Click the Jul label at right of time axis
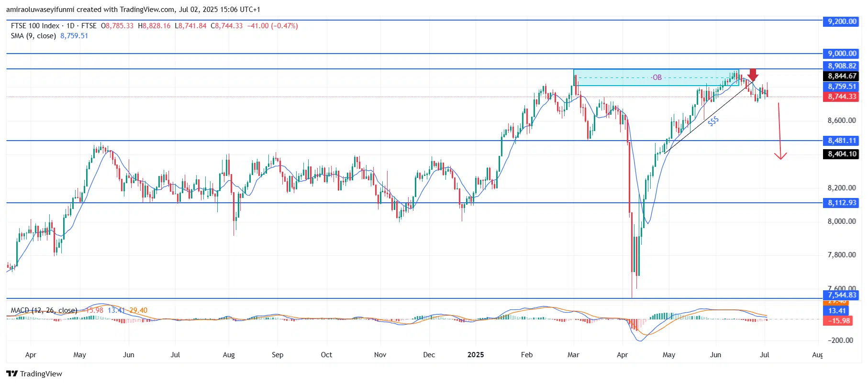This screenshot has height=384, width=868. 764,355
